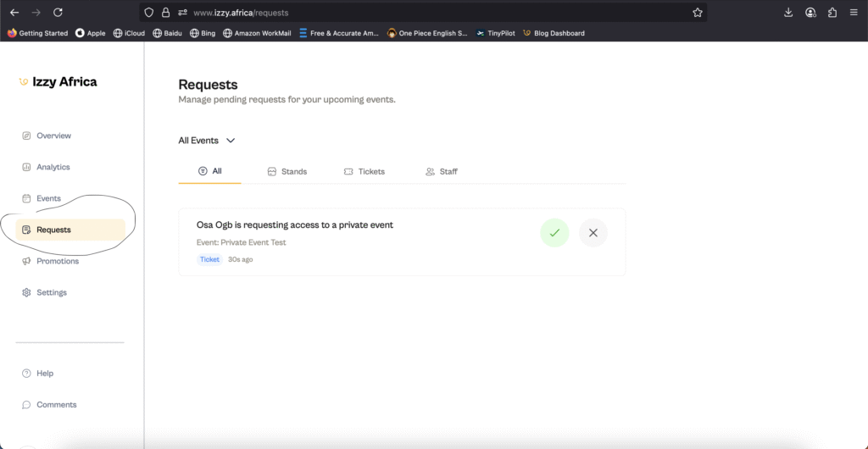Select the Staff tab
Viewport: 868px width, 449px height.
[x=441, y=171]
